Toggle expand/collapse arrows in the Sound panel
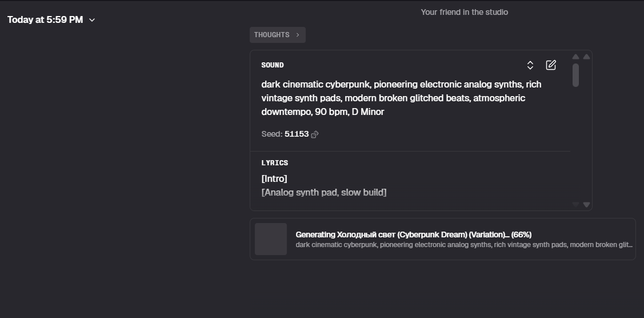 (x=530, y=65)
